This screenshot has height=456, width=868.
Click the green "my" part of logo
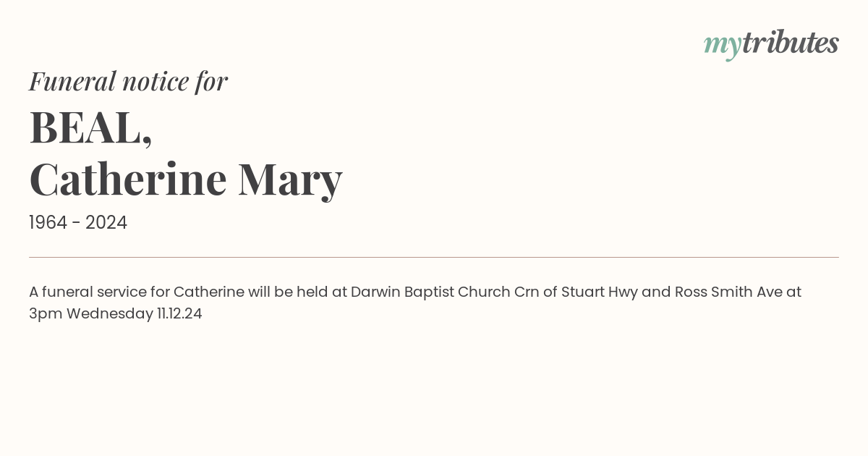[x=723, y=46]
